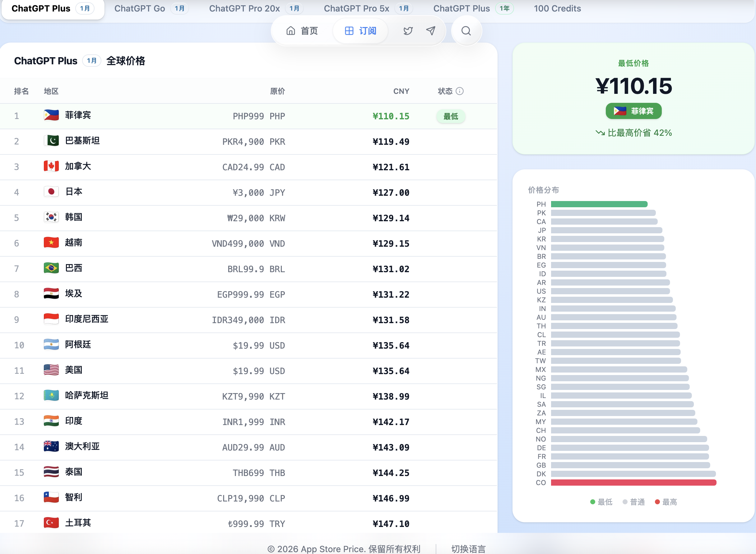Viewport: 756px width, 554px height.
Task: Click the 切换语言 language switch link
Action: coord(468,549)
